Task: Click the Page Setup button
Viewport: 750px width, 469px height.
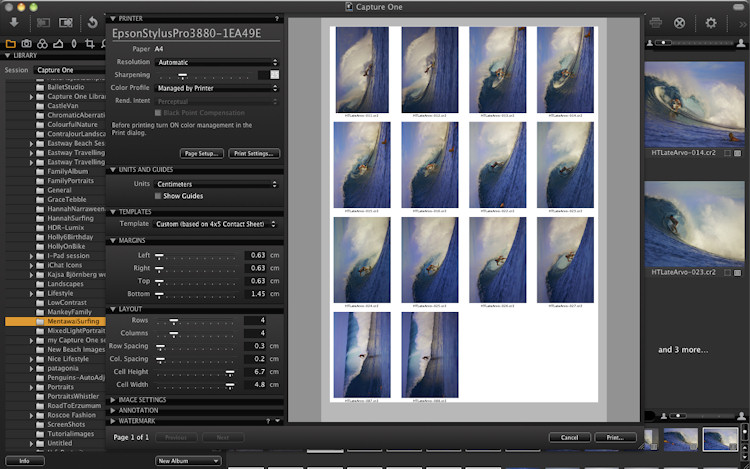Action: pyautogui.click(x=201, y=153)
